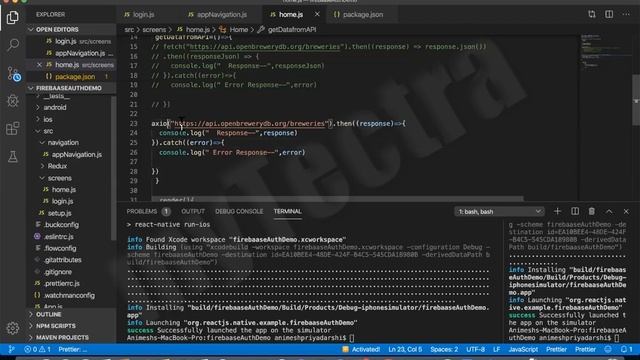Open the Debug Console tab

tap(239, 211)
